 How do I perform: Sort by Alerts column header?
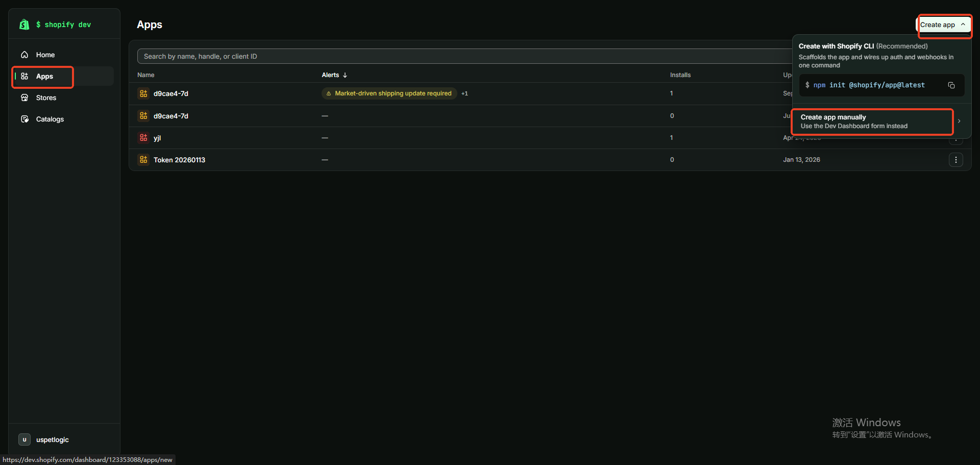pyautogui.click(x=334, y=75)
